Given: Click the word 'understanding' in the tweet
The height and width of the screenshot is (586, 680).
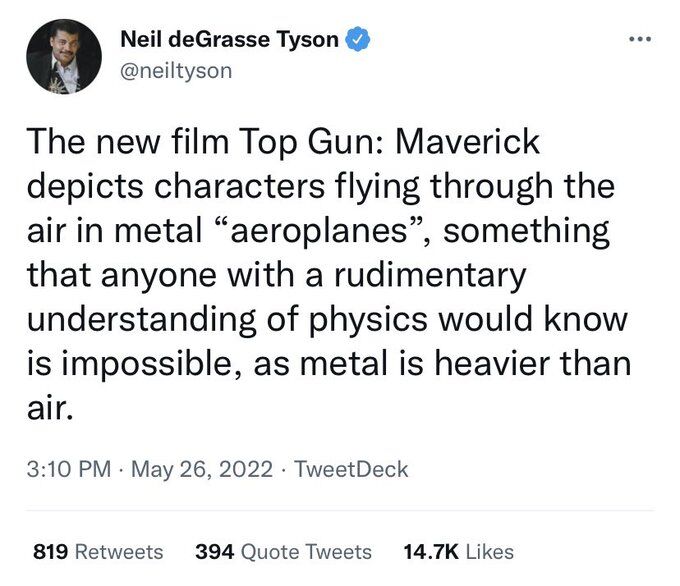Looking at the screenshot, I should [x=141, y=321].
